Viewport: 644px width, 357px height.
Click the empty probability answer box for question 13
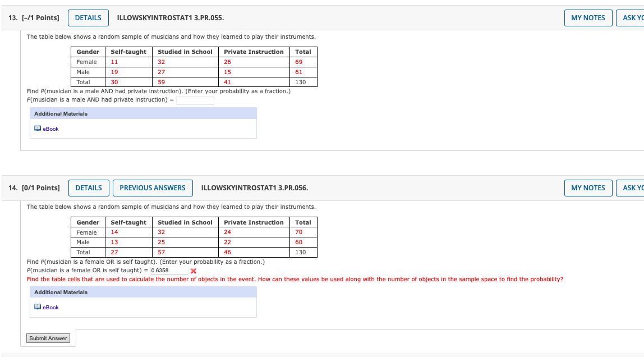(195, 99)
